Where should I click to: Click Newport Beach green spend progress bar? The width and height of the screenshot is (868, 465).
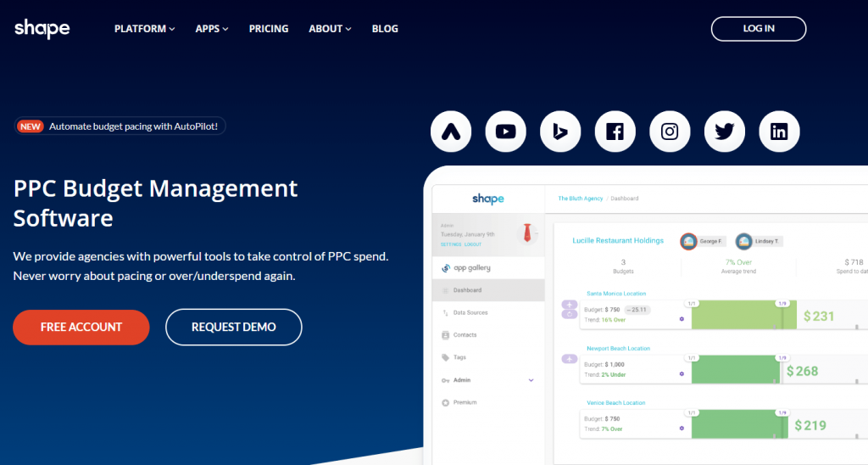[736, 370]
